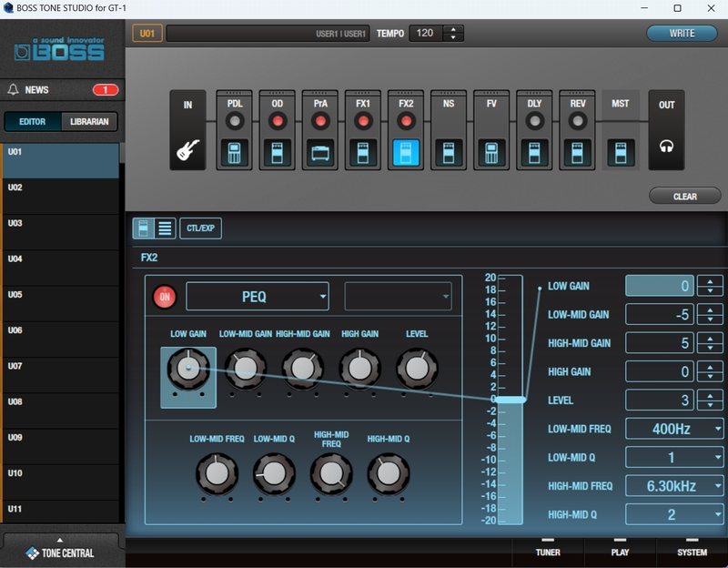Click the CLEAR button
The width and height of the screenshot is (728, 568).
(x=684, y=196)
